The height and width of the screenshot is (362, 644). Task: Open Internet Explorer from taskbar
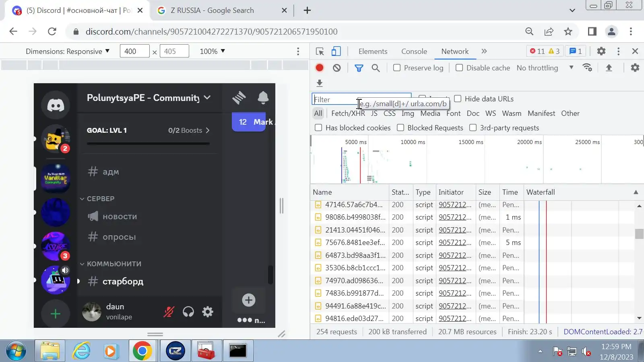tap(82, 351)
